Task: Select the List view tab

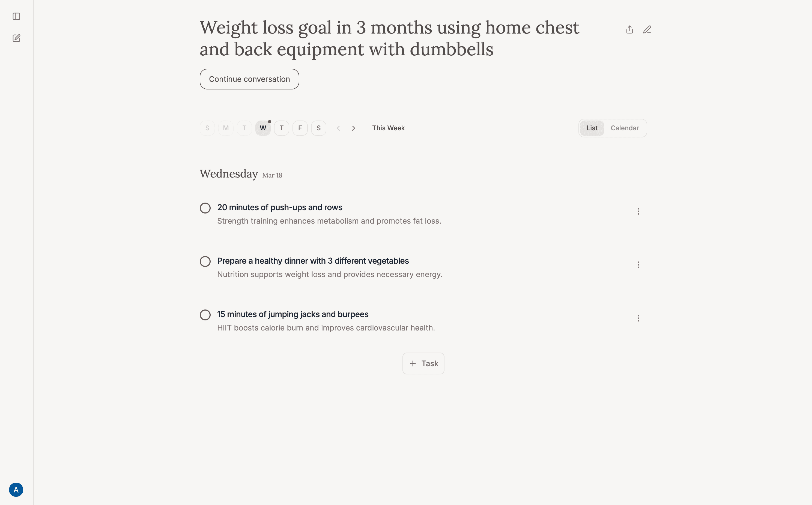Action: (592, 128)
